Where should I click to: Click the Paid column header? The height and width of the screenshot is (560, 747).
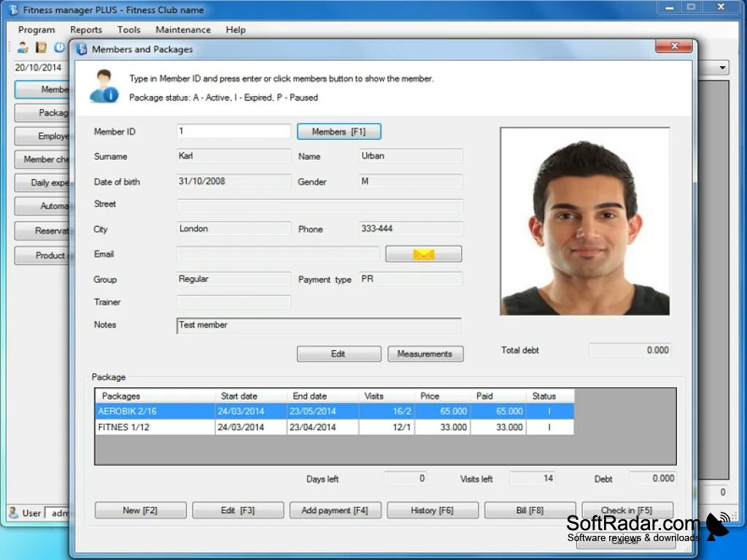pos(498,396)
